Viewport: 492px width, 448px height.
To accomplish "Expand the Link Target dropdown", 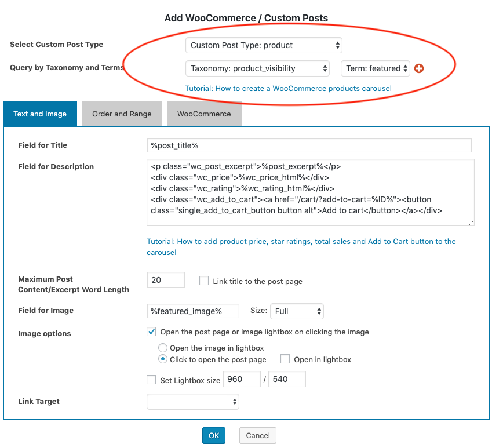I will pos(193,402).
